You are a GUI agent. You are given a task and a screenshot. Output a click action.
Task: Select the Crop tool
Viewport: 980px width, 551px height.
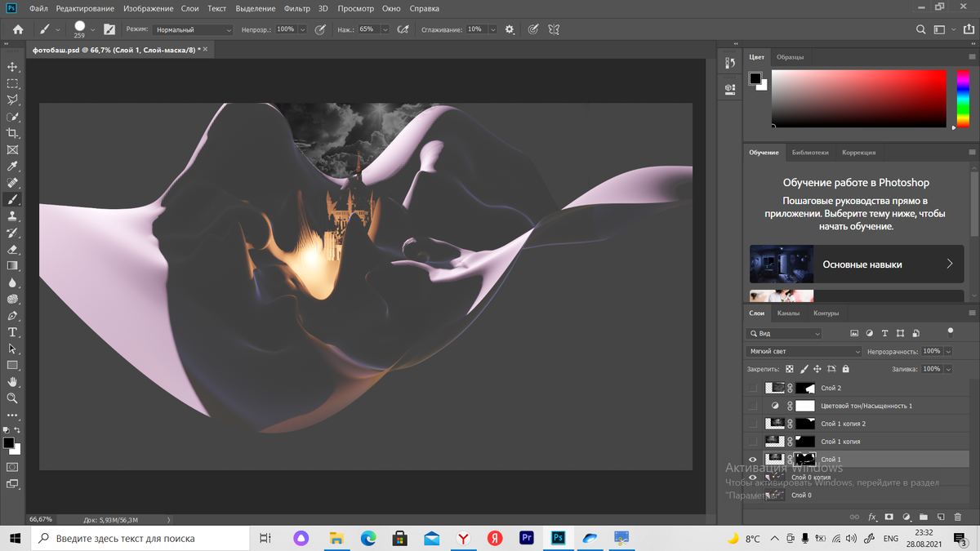[x=12, y=133]
